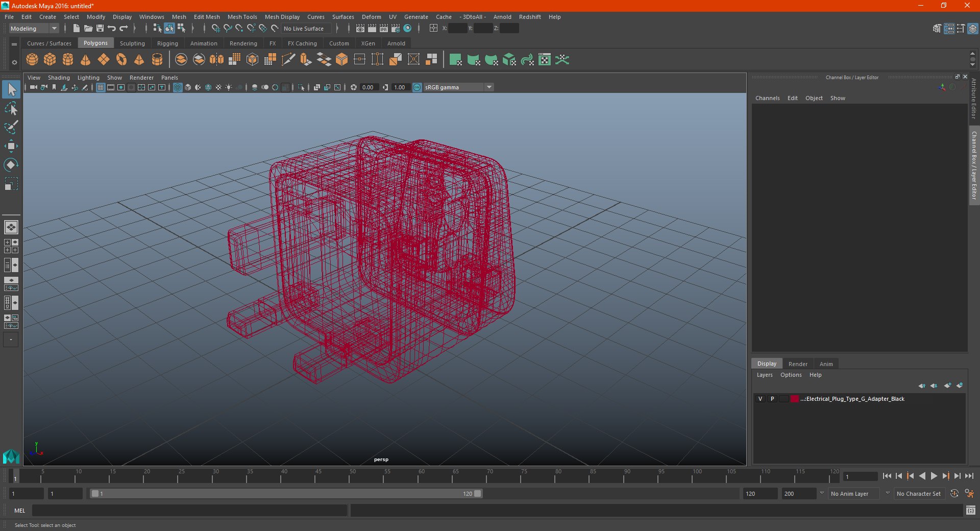The height and width of the screenshot is (531, 980).
Task: Click the Save scene icon
Action: coord(100,29)
